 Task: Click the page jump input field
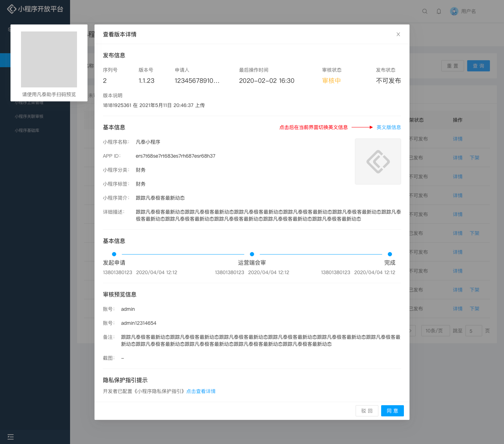[x=474, y=331]
